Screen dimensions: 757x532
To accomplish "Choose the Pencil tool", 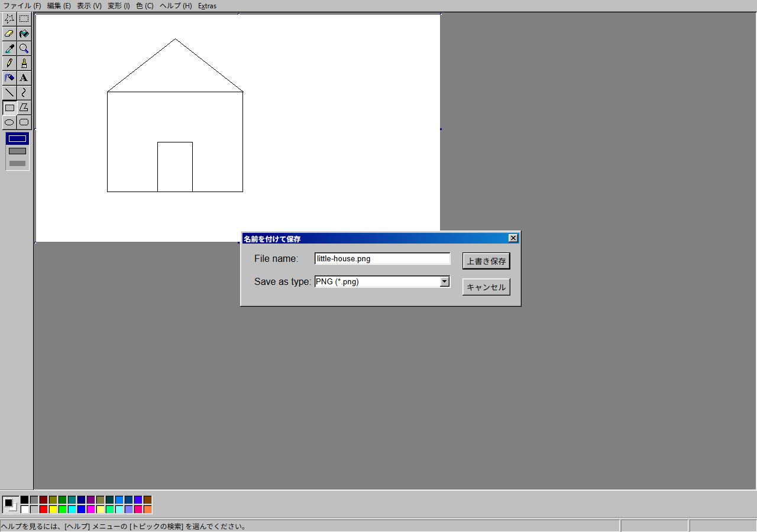I will tap(9, 63).
